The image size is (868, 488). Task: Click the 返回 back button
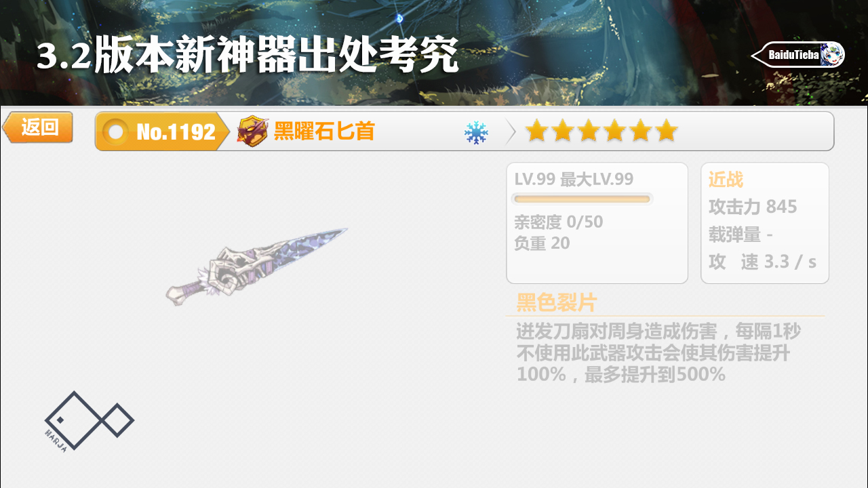(38, 127)
